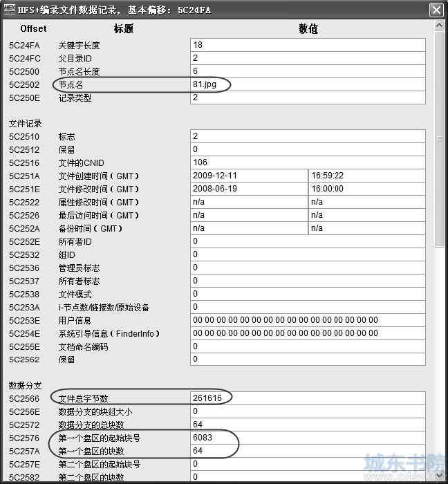This screenshot has height=484, width=448.
Task: Click the 文件总字节数 label
Action: 83,398
